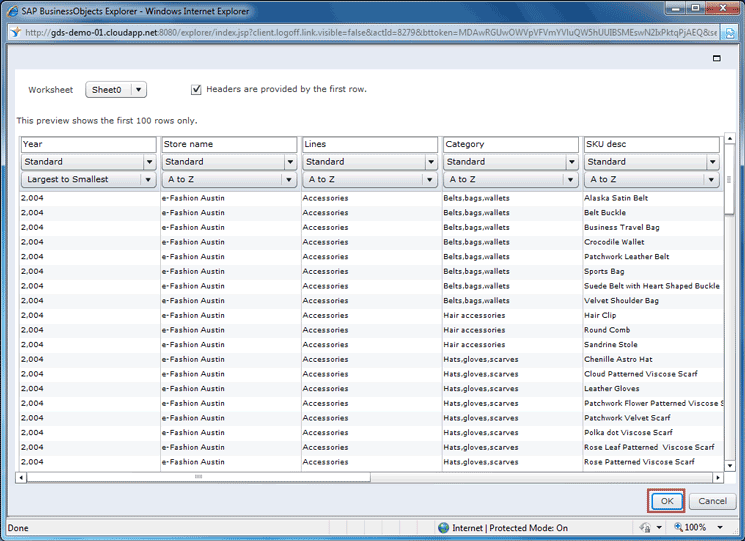This screenshot has width=745, height=541.
Task: Open Store name column Standard dropdown
Action: click(229, 162)
